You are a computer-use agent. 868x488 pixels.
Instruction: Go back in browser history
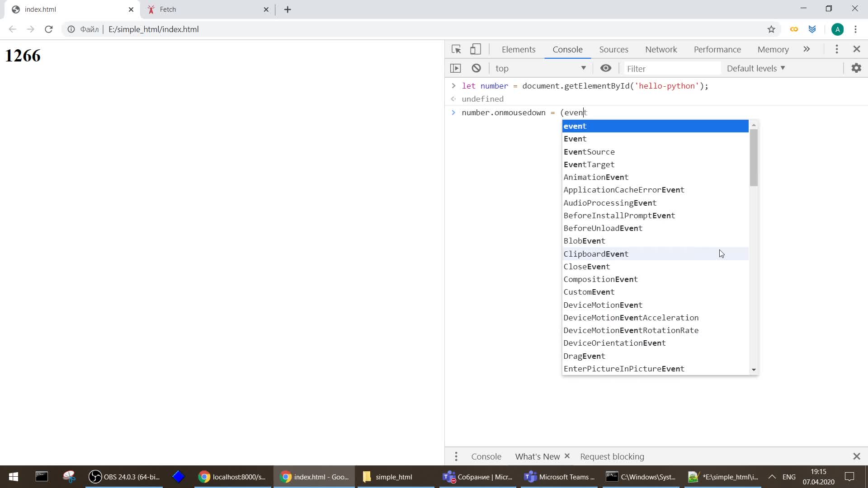13,29
